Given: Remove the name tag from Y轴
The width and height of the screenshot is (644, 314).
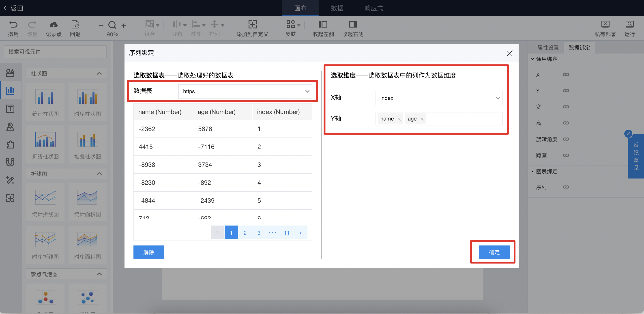Looking at the screenshot, I should tap(399, 119).
